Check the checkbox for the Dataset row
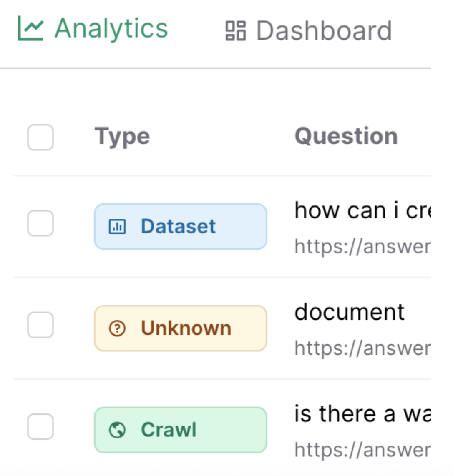453x476 pixels. pos(40,223)
